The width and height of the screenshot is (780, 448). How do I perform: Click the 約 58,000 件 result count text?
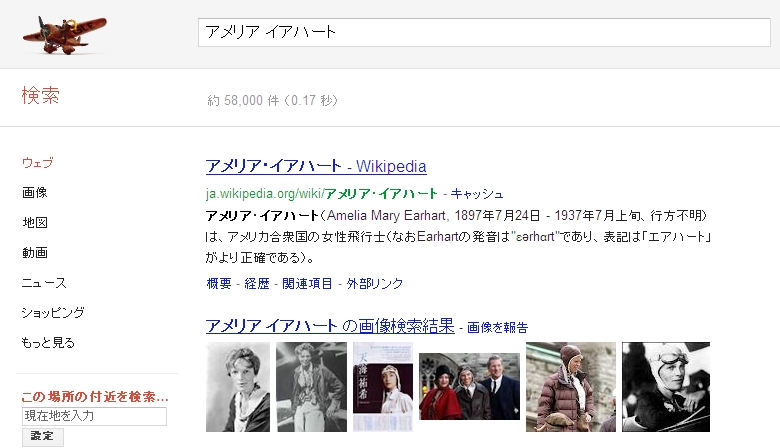pyautogui.click(x=273, y=100)
